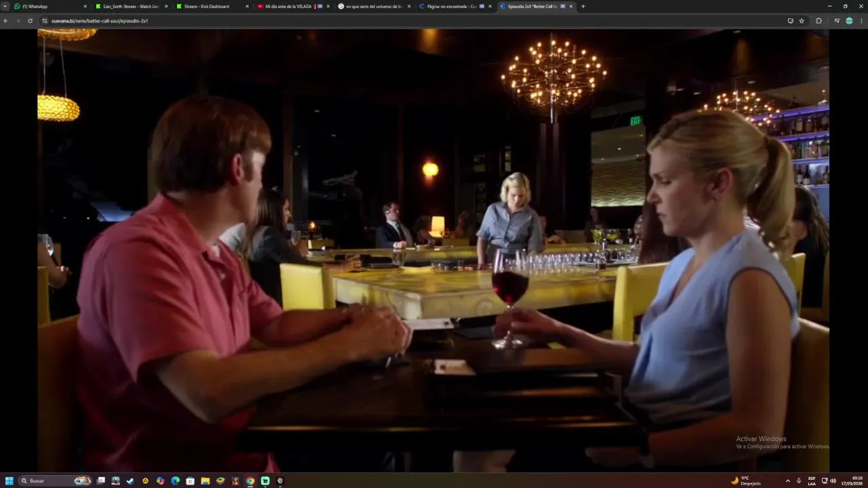Open the OBS Studio taskbar icon
Image resolution: width=868 pixels, height=488 pixels.
pos(280,481)
